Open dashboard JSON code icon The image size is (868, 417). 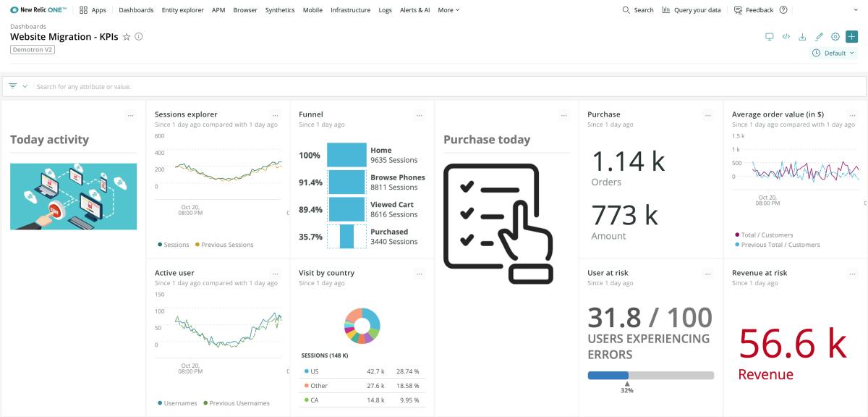pos(786,37)
